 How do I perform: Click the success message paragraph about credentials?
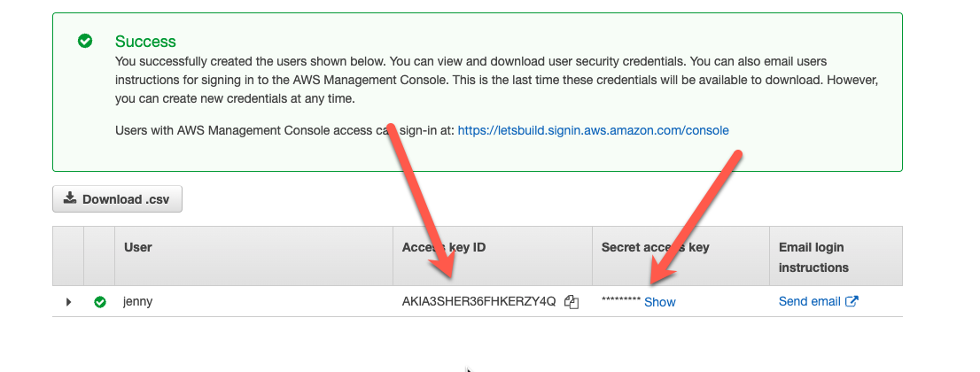click(x=498, y=80)
